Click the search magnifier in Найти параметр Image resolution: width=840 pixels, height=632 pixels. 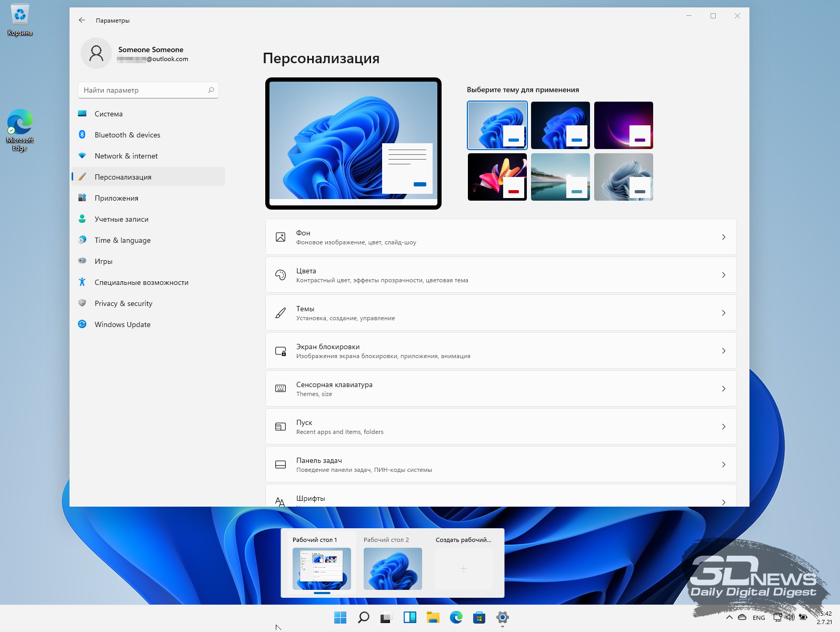coord(211,90)
